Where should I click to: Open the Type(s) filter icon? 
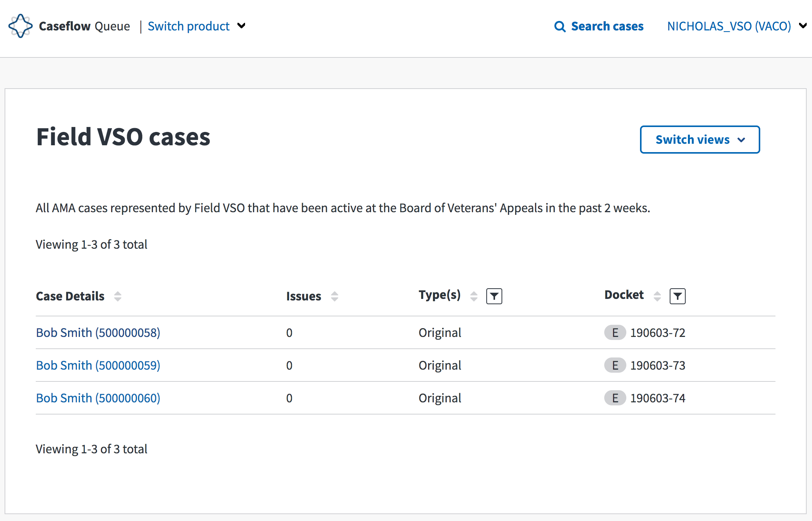[x=494, y=296]
